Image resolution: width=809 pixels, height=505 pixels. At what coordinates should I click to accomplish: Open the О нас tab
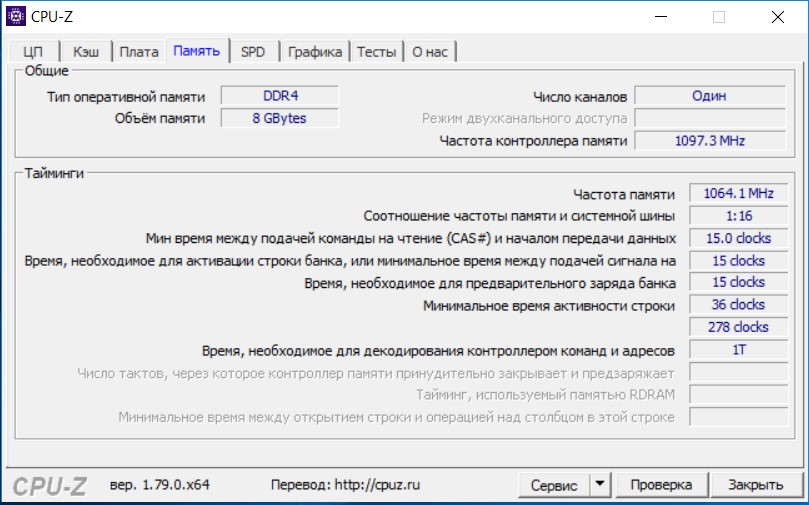tap(430, 52)
